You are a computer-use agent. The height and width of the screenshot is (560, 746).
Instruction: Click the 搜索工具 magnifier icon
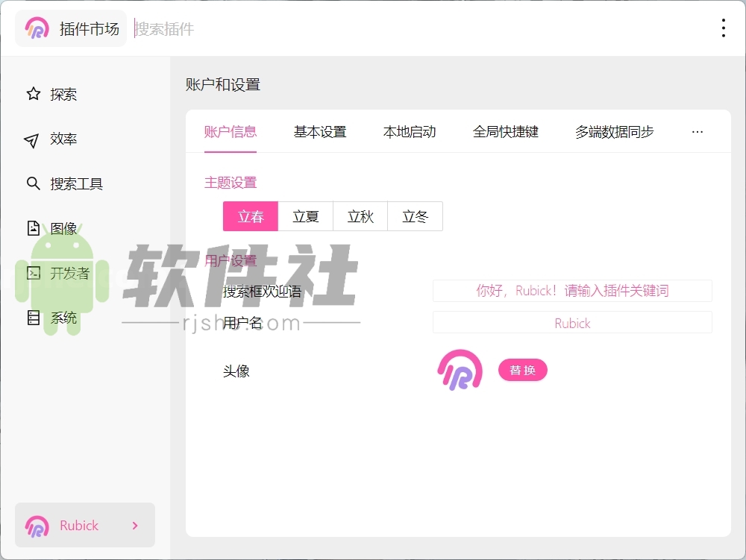33,183
